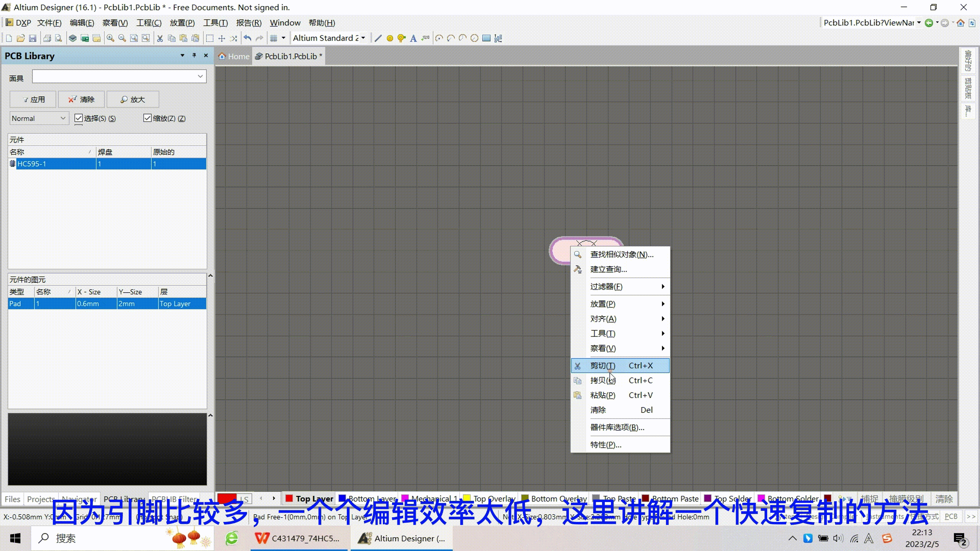Select the Place Fill rectangle icon
This screenshot has width=980, height=551.
[x=486, y=38]
